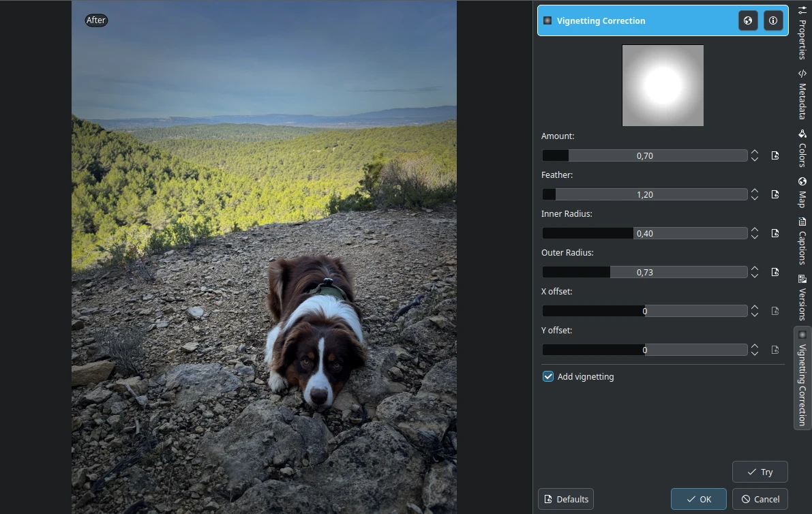Reset Inner Radius to its default value

(775, 233)
